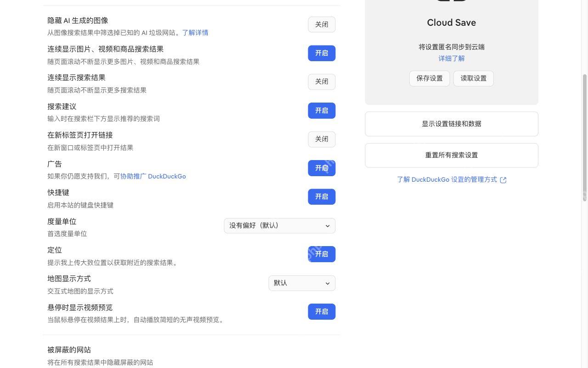Image resolution: width=588 pixels, height=368 pixels.
Task: Click the 读取设置 button
Action: (x=474, y=78)
